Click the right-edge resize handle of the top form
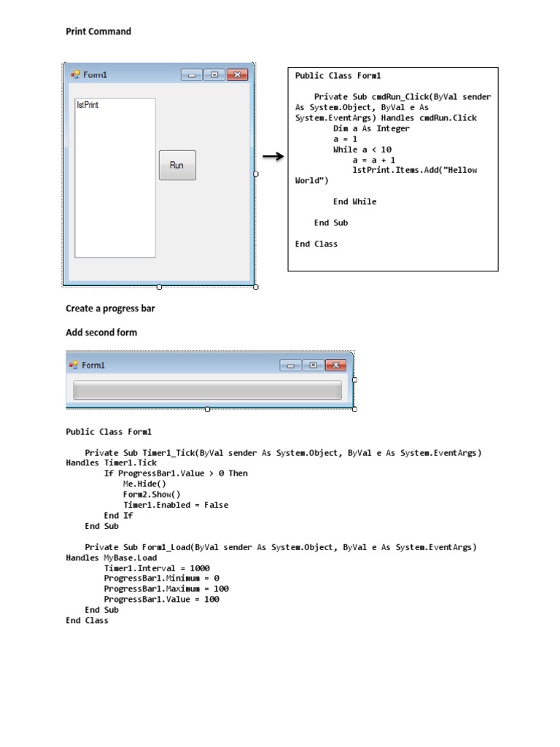560x747 pixels. (x=256, y=174)
